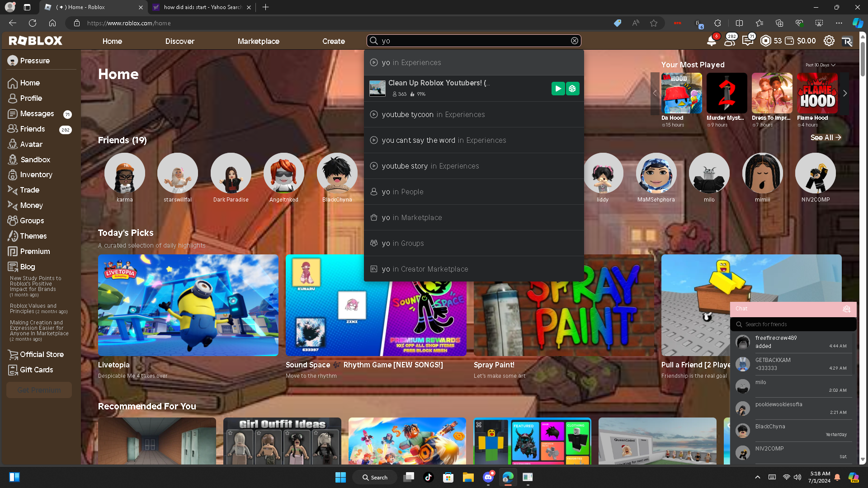Open Da Hood game thumbnail

pos(681,93)
